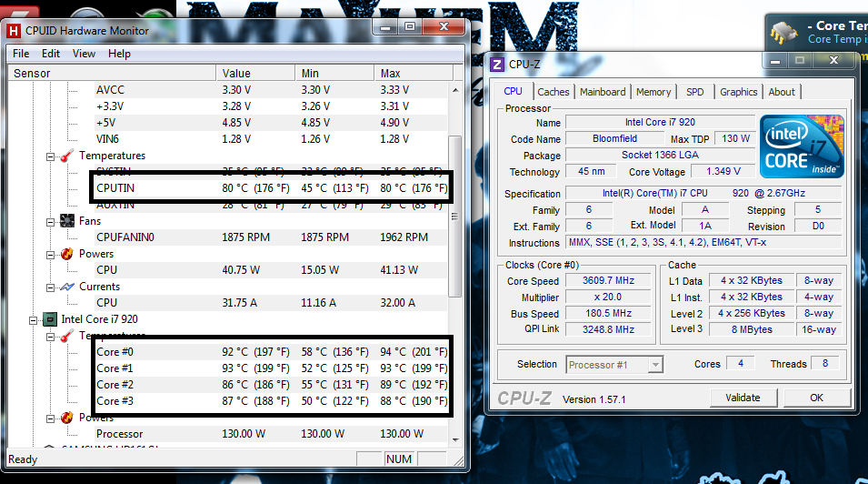Image resolution: width=868 pixels, height=484 pixels.
Task: Click the Temperatures thermometer icon under the motherboard
Action: [66, 156]
